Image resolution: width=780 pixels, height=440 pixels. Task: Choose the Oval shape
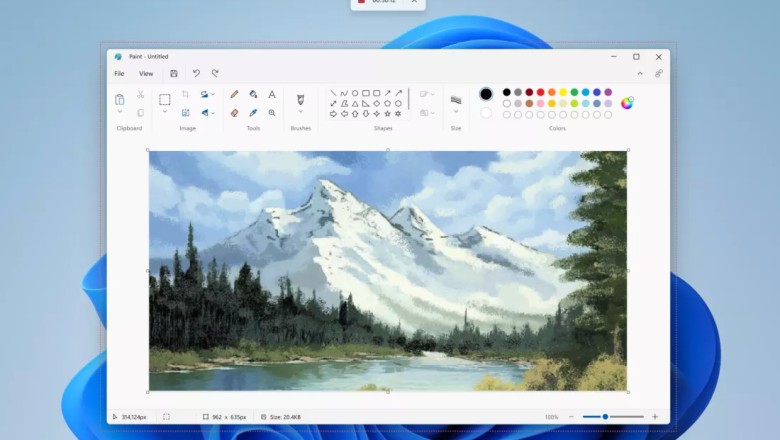click(355, 93)
